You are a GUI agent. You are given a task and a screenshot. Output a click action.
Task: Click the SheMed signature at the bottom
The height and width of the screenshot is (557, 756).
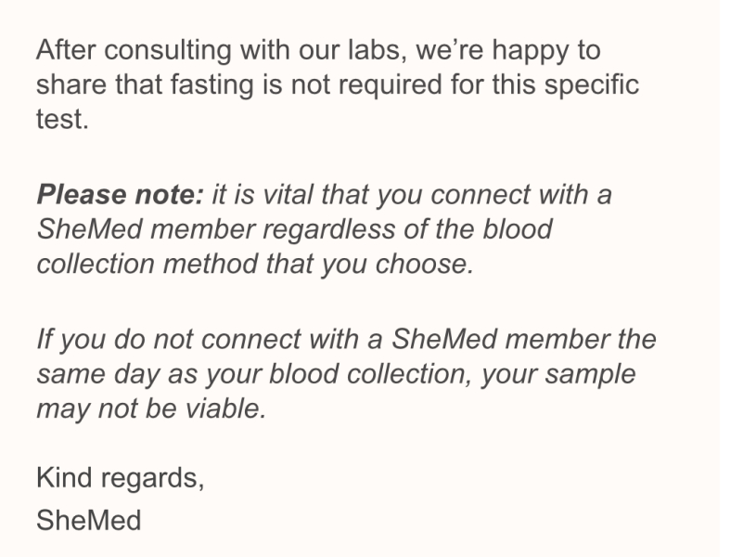[88, 520]
